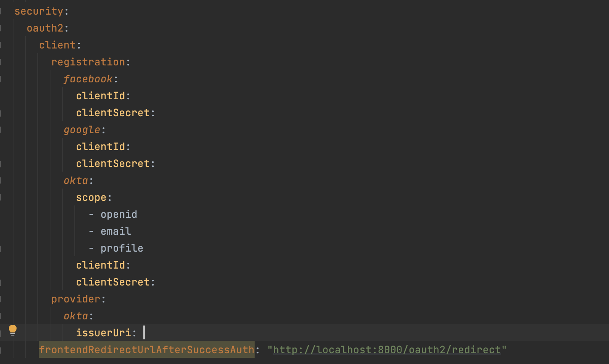Select the google registration key
Image resolution: width=609 pixels, height=364 pixels.
click(82, 130)
